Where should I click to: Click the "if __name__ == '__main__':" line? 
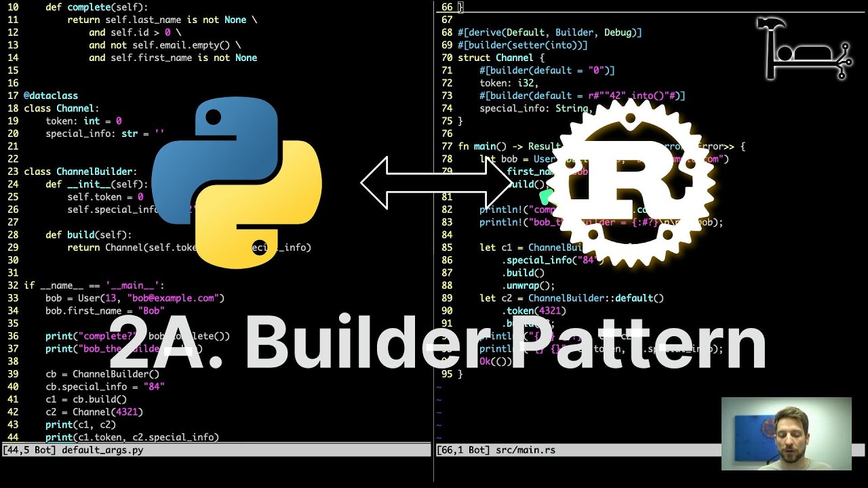pyautogui.click(x=94, y=285)
